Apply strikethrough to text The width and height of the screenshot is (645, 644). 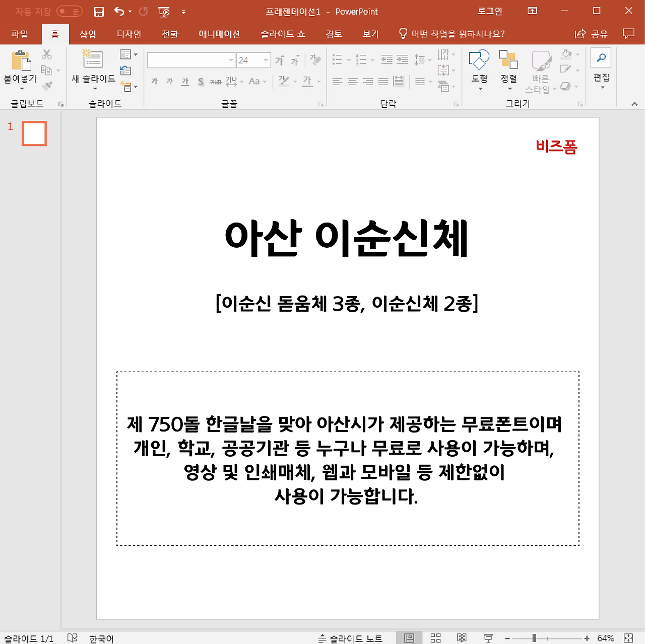(x=201, y=82)
